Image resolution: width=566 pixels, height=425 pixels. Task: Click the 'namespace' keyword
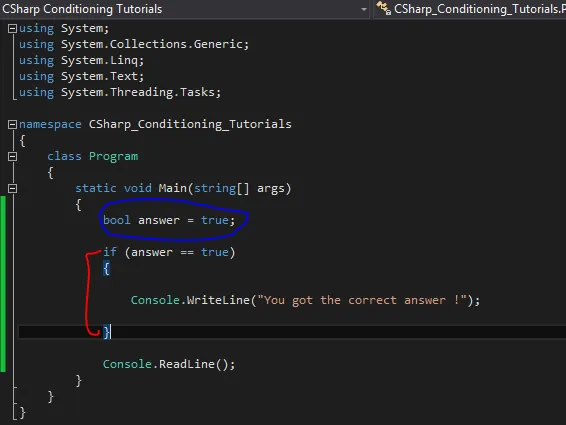[x=50, y=125]
